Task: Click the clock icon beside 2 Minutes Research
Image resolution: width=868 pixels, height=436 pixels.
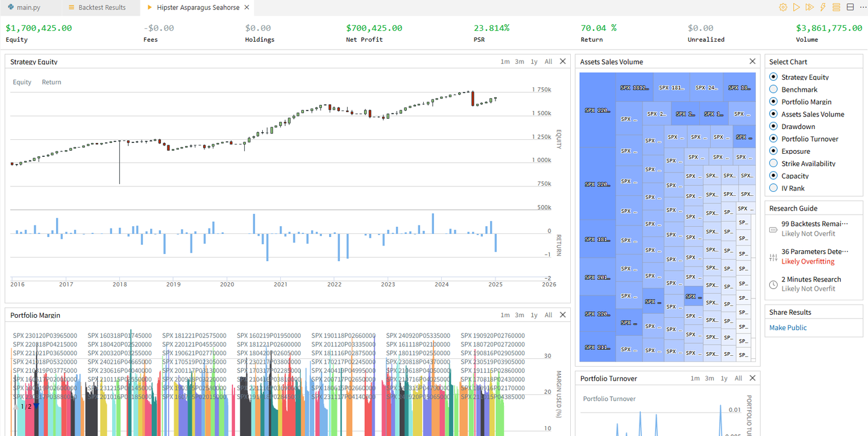Action: pyautogui.click(x=774, y=285)
